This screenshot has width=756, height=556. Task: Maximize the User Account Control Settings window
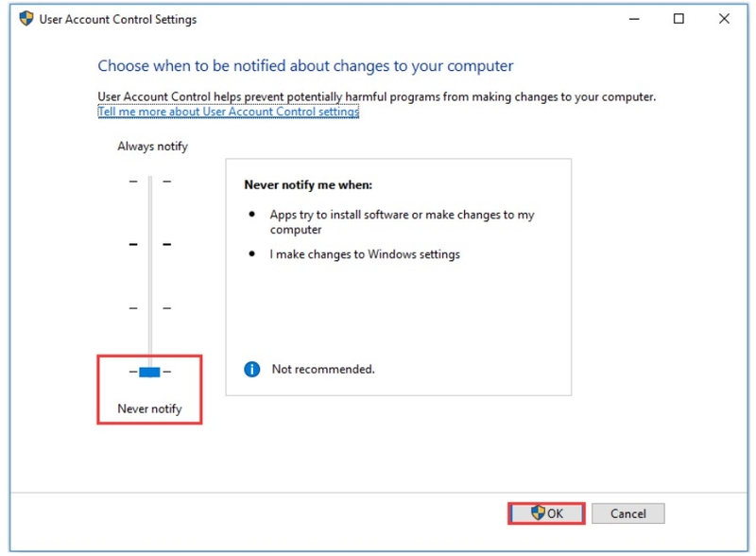(679, 19)
